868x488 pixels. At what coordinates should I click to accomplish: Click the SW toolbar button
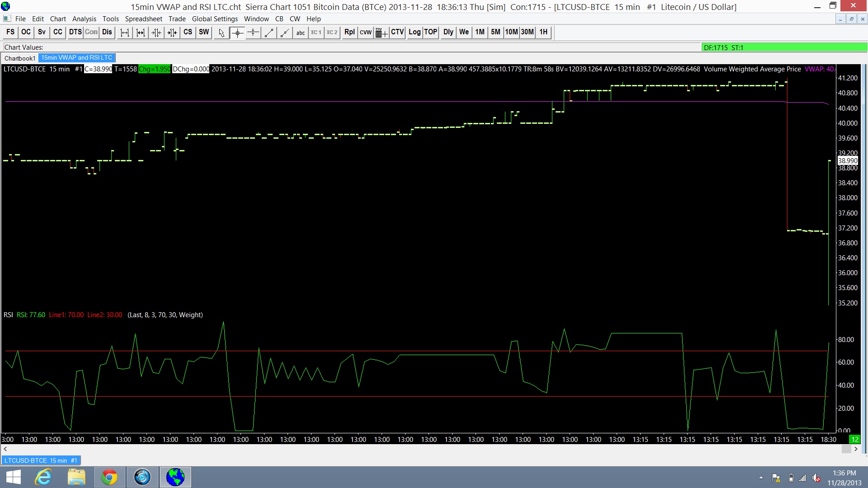tap(204, 32)
